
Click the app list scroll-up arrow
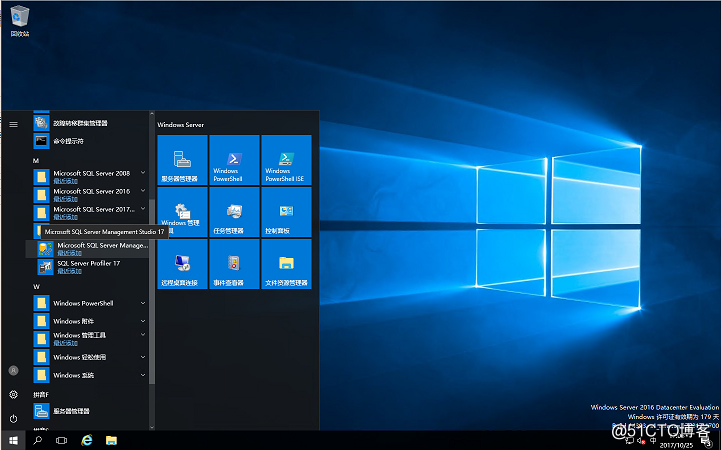[152, 114]
